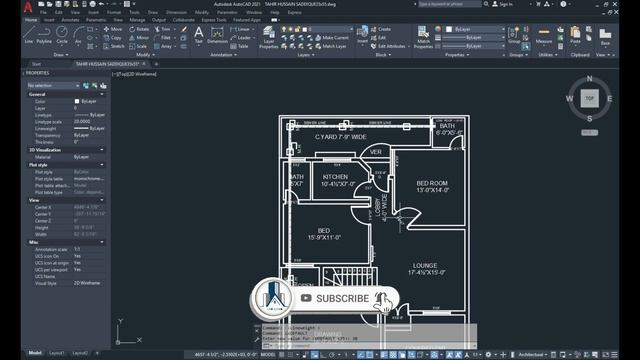Click the Move tool
Viewport: 640px width, 360px height.
(x=113, y=29)
